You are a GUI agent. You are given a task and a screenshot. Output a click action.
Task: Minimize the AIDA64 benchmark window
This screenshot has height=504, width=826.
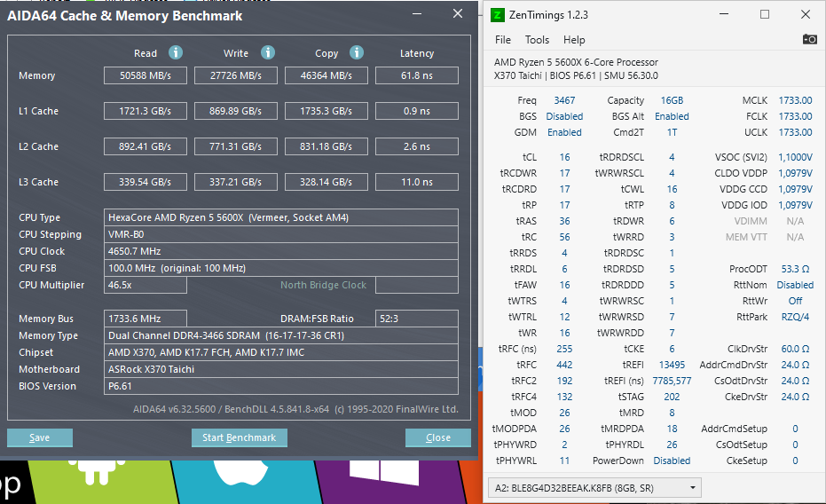417,14
